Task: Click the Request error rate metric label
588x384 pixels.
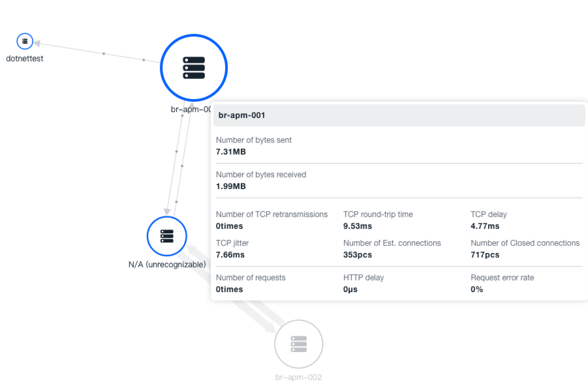Action: point(502,278)
